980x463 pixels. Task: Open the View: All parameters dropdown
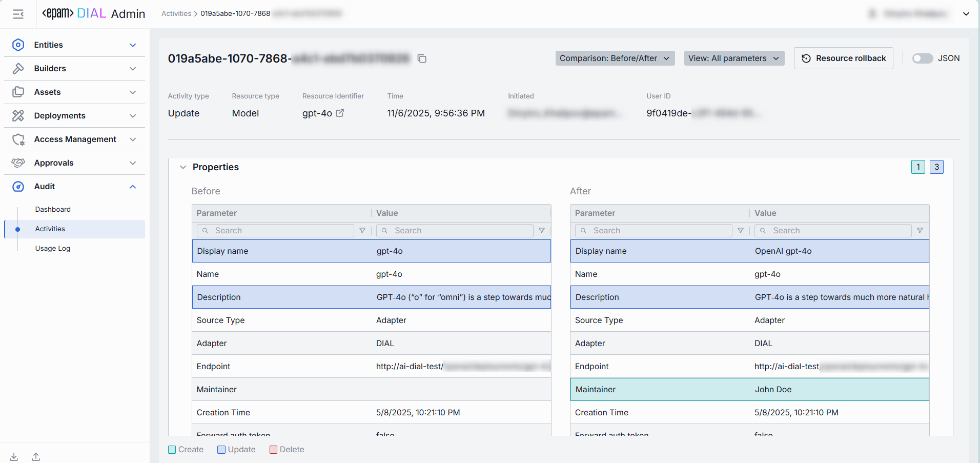pyautogui.click(x=733, y=58)
